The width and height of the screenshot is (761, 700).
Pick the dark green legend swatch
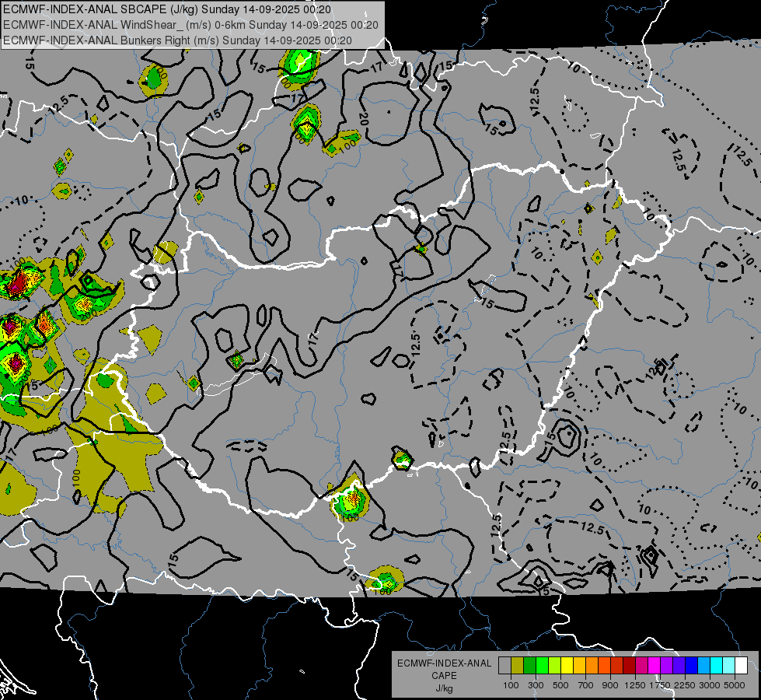coord(529,666)
